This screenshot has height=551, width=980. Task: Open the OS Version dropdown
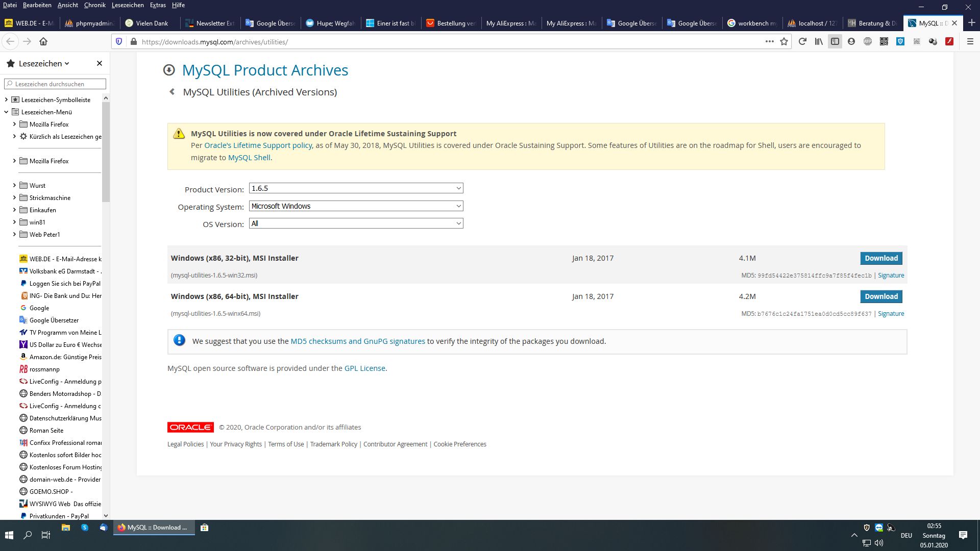pos(356,223)
